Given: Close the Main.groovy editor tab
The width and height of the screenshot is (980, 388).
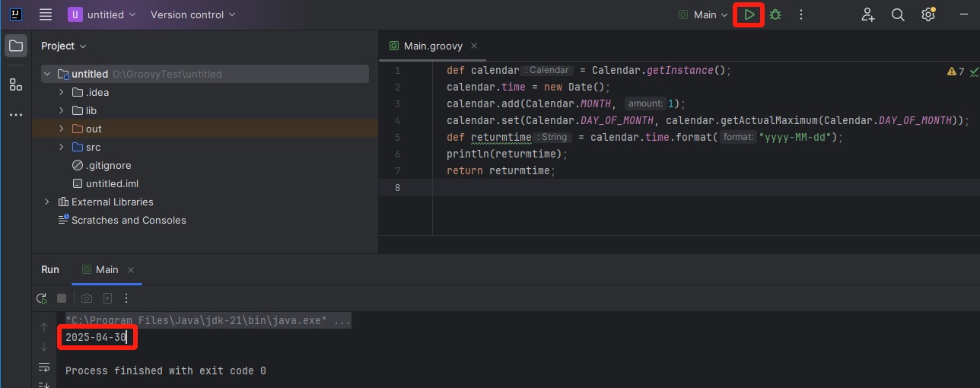Looking at the screenshot, I should 473,46.
